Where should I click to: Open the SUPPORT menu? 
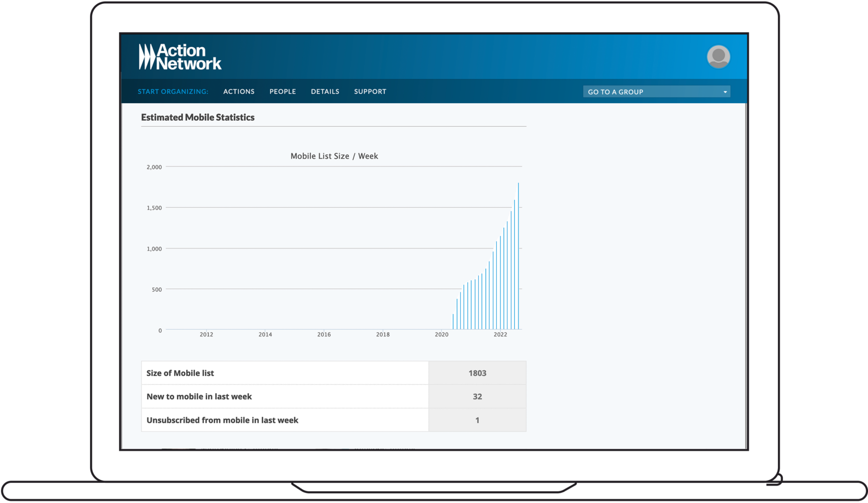click(370, 92)
